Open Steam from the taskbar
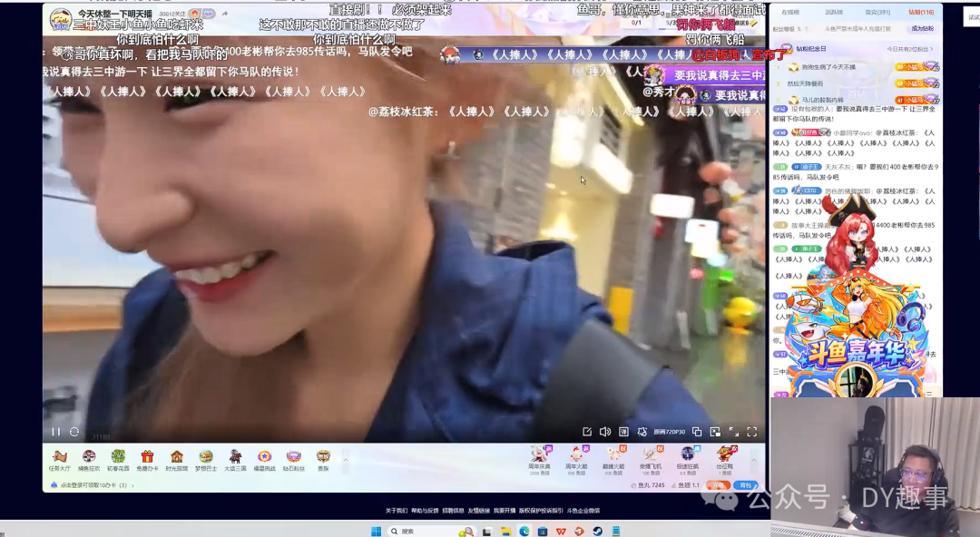980x537 pixels. 597,532
